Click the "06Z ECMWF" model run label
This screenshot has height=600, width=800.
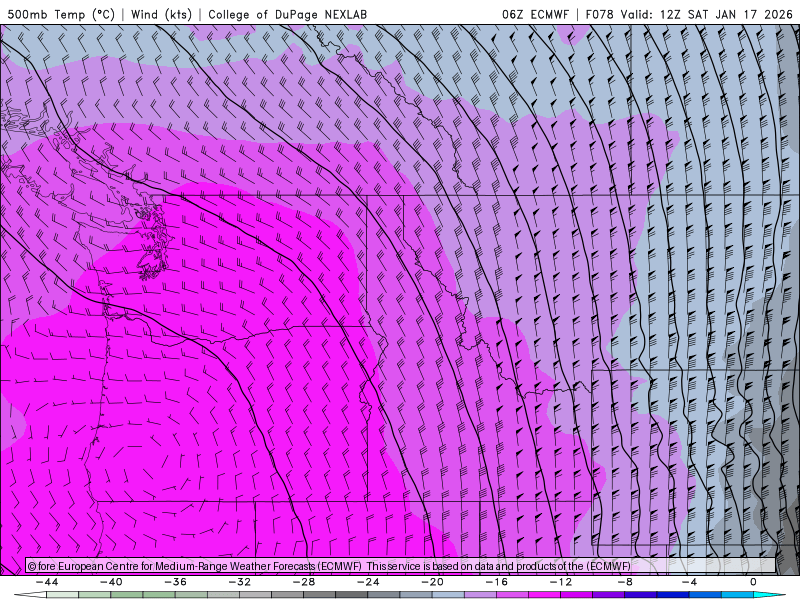tap(535, 14)
